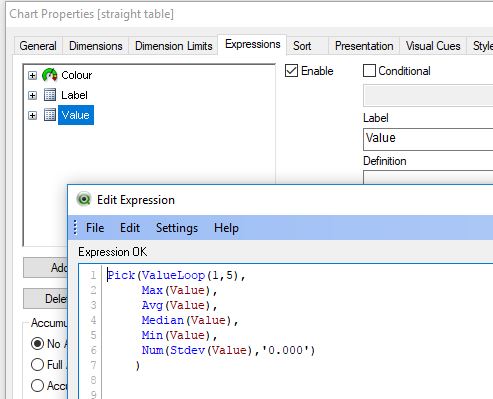
Task: Click line number 8 in the gutter
Action: pos(93,380)
